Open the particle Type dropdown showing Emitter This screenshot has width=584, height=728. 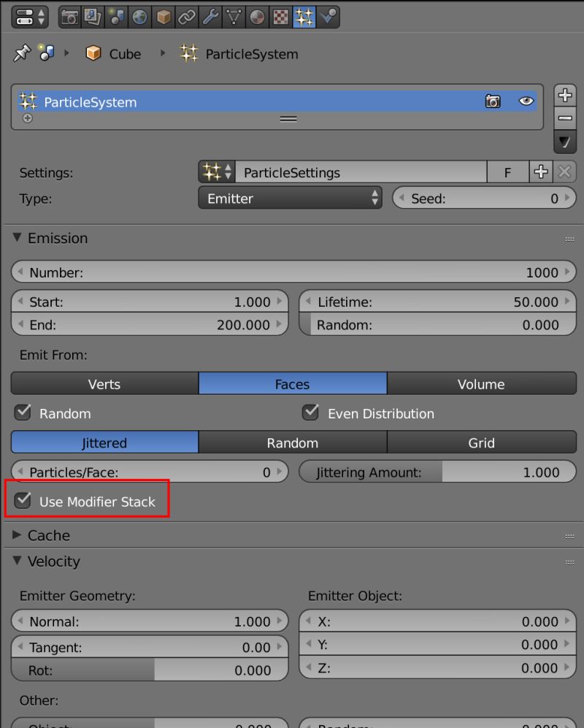tap(290, 197)
